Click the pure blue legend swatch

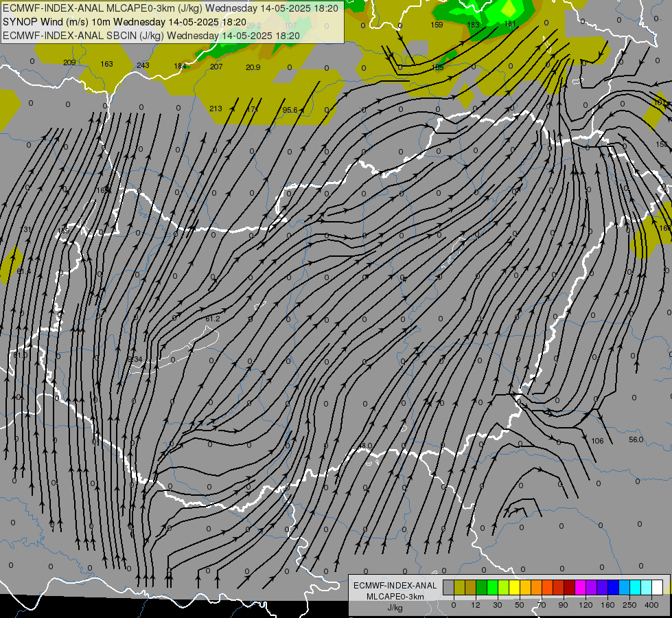click(614, 587)
